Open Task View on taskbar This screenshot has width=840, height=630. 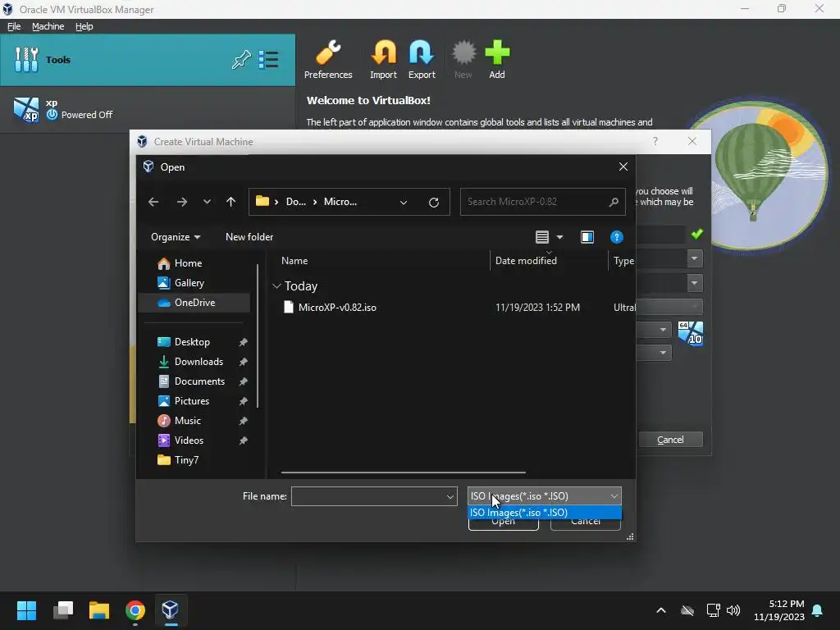pyautogui.click(x=62, y=610)
